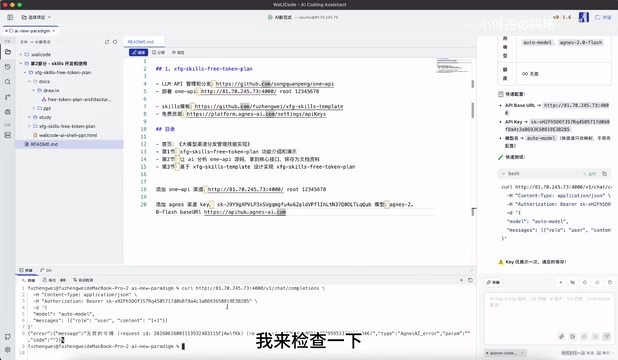
Task: Click the blue edit mode button
Action: pyautogui.click(x=138, y=52)
